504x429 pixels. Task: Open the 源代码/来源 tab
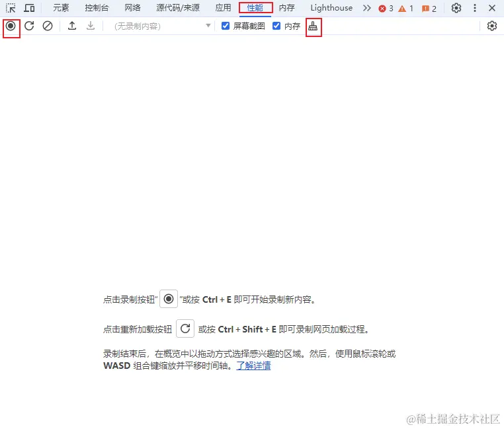pos(178,8)
